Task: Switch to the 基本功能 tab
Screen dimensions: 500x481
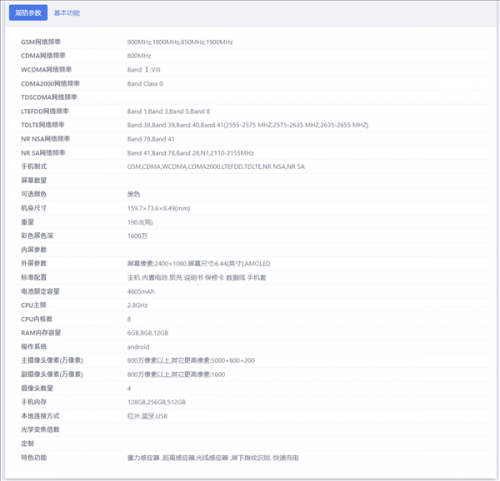Action: tap(67, 13)
